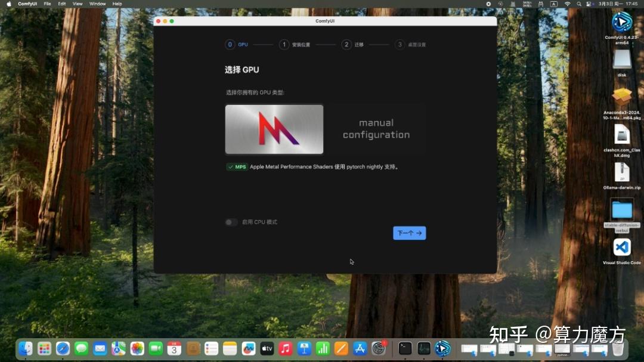Screen dimensions: 644x362
Task: Launch Visual Studio Code from the desktop
Action: point(622,247)
